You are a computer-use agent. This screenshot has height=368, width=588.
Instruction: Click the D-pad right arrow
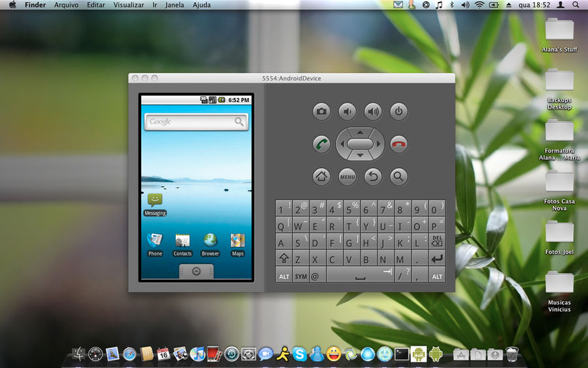point(378,144)
